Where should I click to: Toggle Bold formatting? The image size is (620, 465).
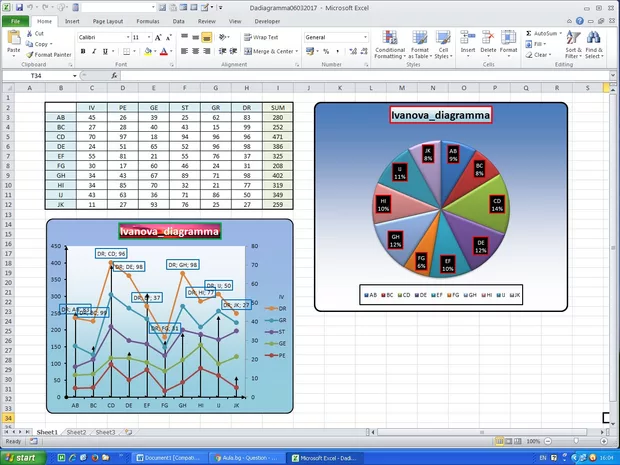pyautogui.click(x=83, y=51)
